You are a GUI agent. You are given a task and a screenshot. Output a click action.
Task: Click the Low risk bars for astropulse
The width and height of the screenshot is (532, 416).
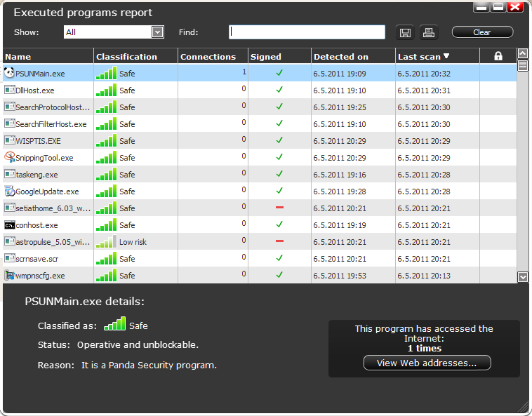pos(106,241)
